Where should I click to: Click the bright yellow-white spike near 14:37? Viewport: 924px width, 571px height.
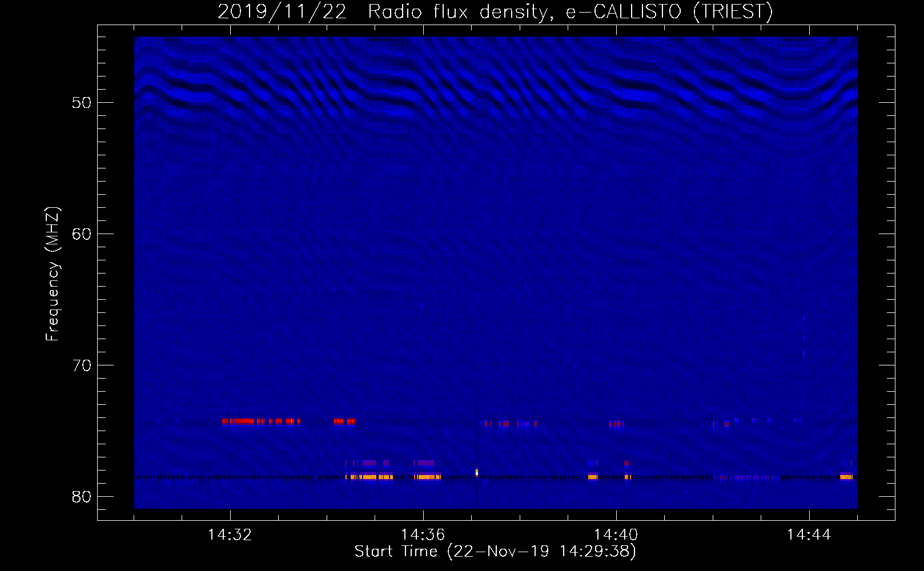tap(477, 472)
